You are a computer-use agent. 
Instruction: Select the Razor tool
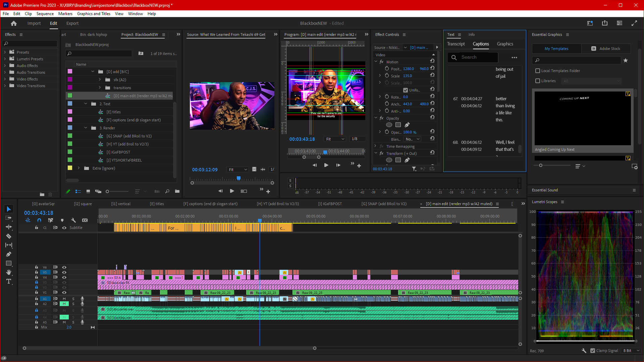[9, 236]
